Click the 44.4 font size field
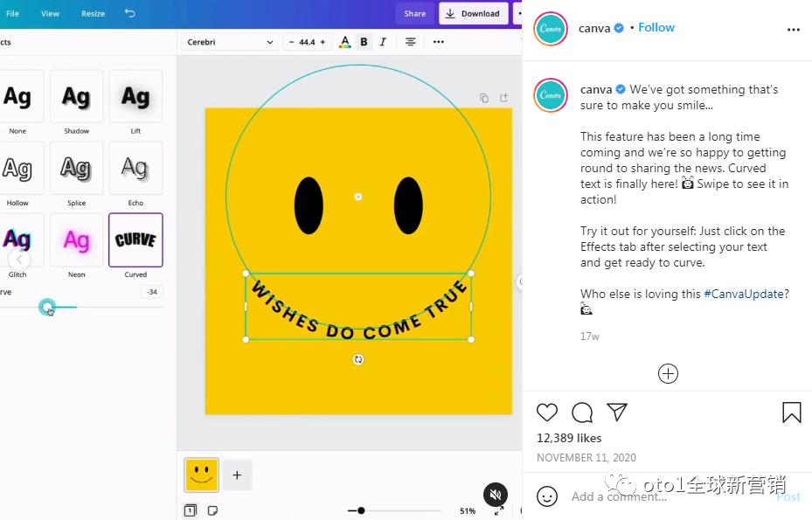This screenshot has height=520, width=812. click(x=307, y=42)
